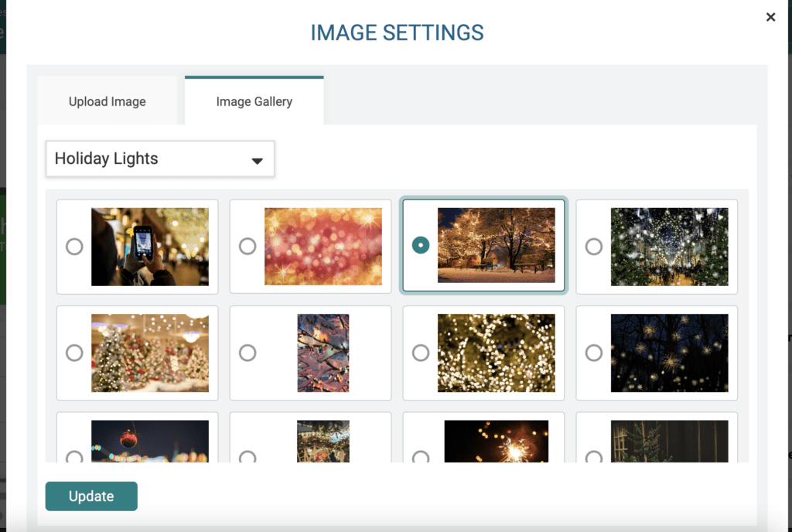Select radio for starburst night lights image
The image size is (792, 532).
[x=594, y=353]
